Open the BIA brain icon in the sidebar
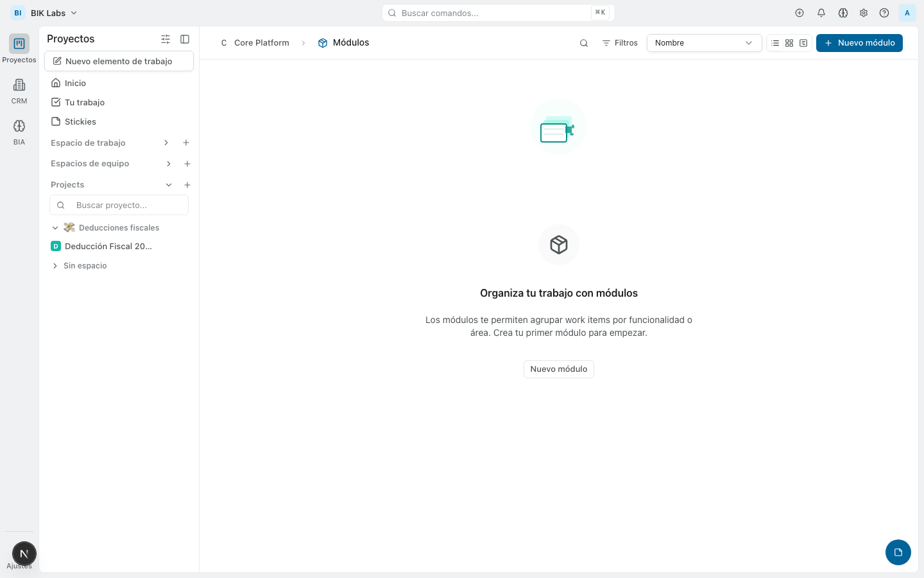The image size is (924, 578). click(19, 131)
